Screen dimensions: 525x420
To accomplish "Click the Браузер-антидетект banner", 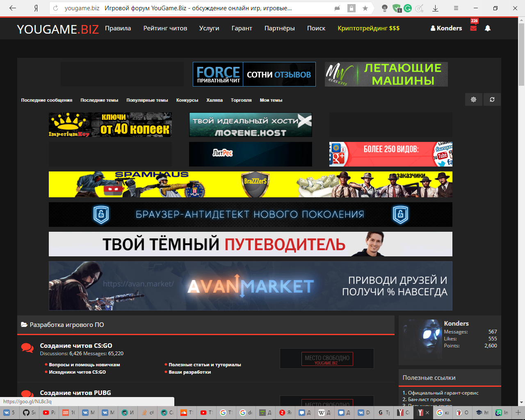I will click(x=251, y=215).
